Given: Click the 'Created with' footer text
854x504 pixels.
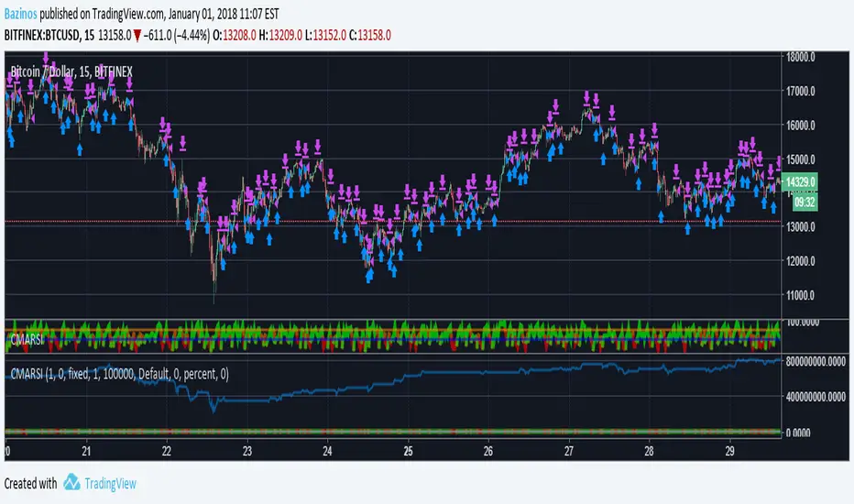Looking at the screenshot, I should click(x=30, y=483).
